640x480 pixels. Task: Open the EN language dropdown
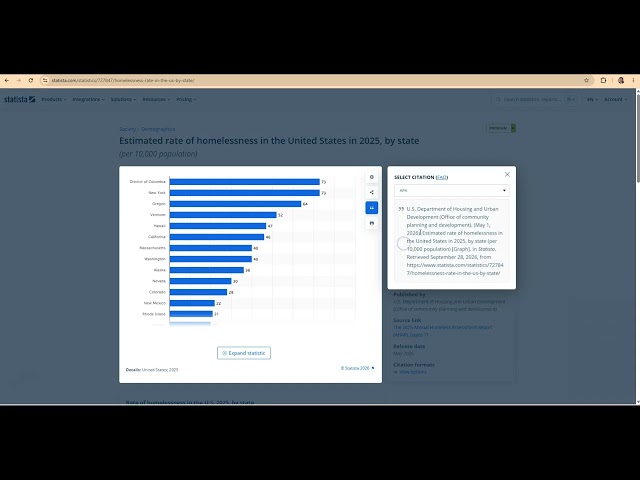pyautogui.click(x=592, y=99)
